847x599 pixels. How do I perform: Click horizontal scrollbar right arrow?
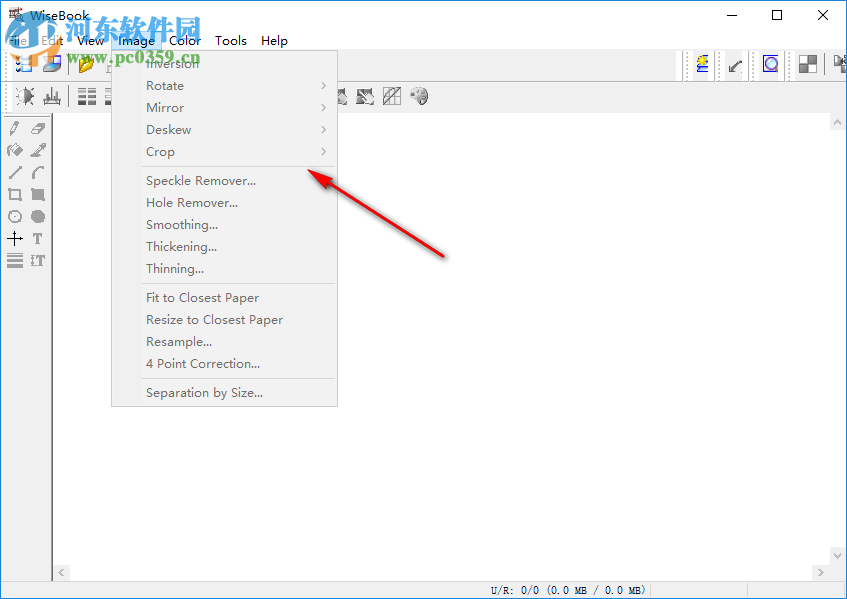click(x=821, y=573)
